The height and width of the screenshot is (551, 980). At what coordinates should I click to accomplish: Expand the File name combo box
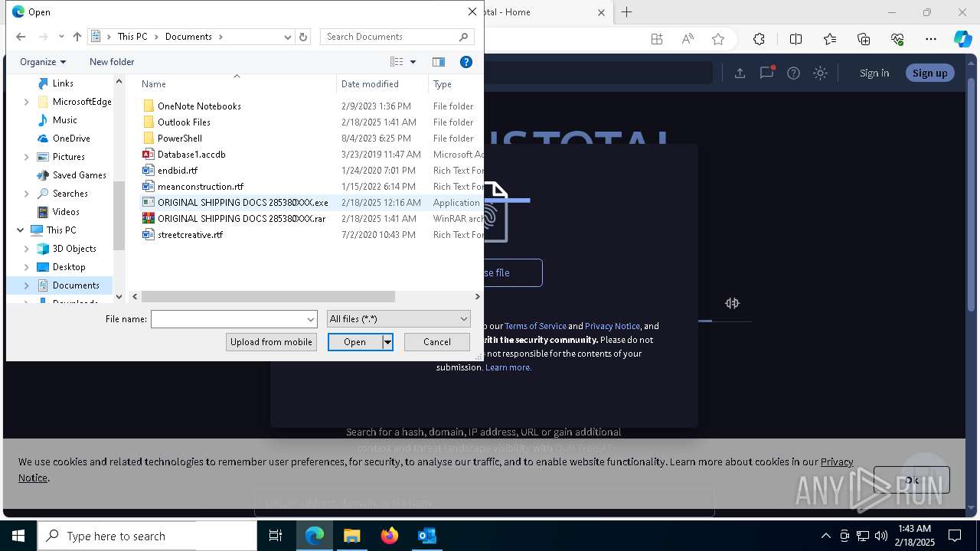311,319
